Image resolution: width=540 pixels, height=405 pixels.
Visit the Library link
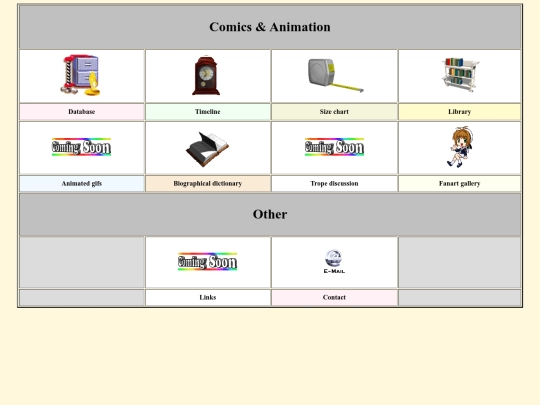coord(459,112)
